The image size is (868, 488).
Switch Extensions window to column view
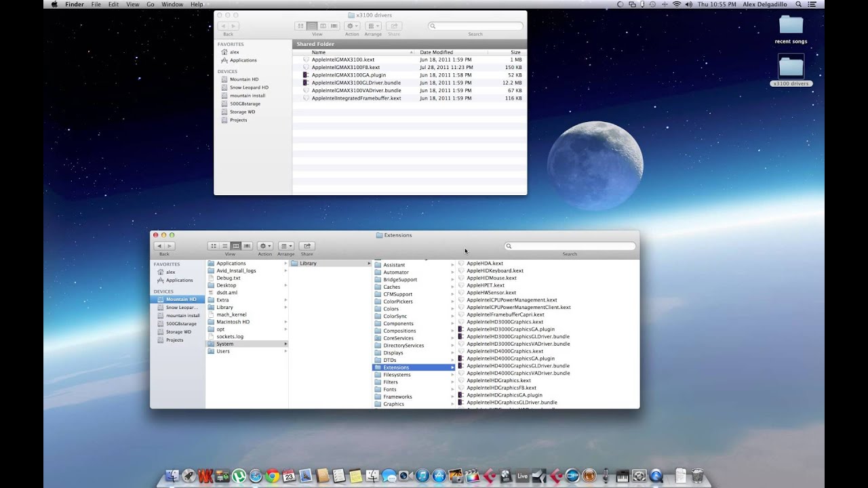point(236,246)
